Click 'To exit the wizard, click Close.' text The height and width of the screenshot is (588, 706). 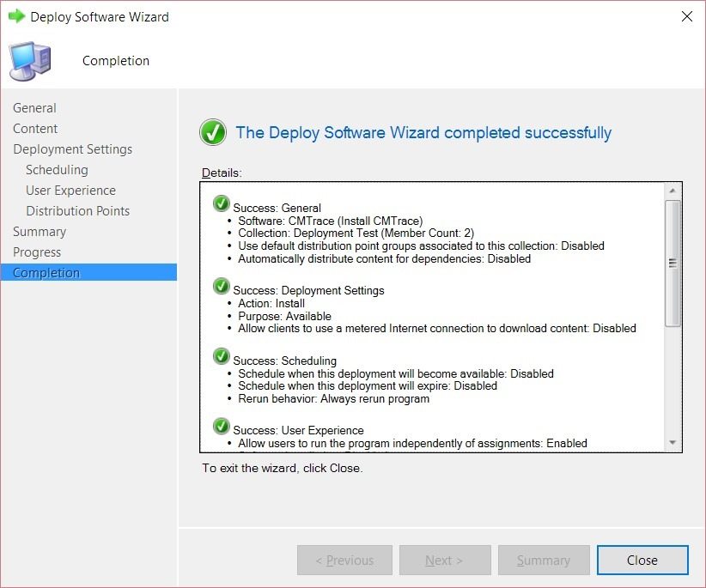[x=283, y=468]
